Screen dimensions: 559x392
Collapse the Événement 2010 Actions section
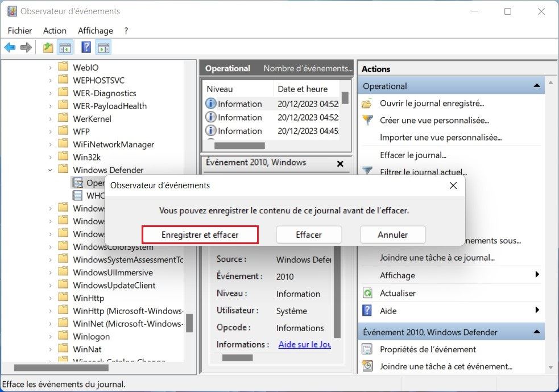pos(536,331)
